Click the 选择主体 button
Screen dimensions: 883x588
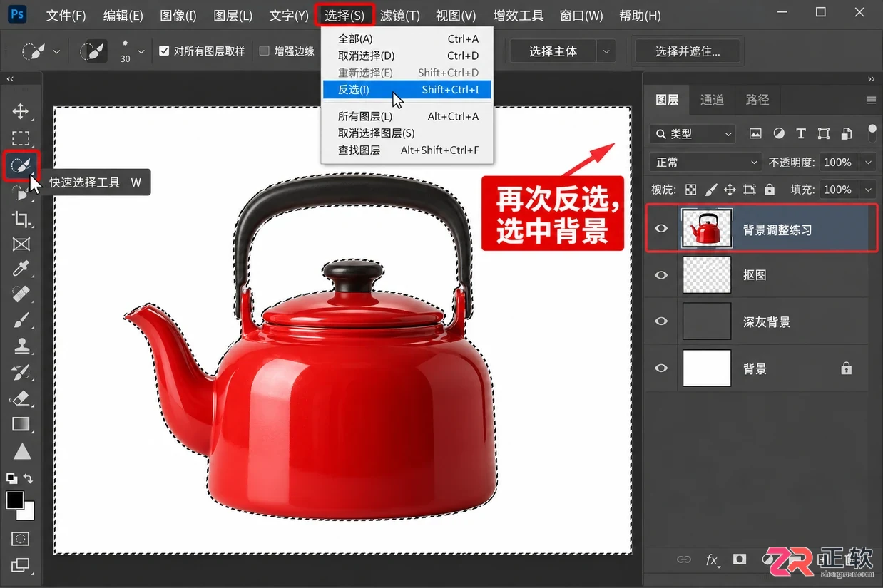[553, 51]
